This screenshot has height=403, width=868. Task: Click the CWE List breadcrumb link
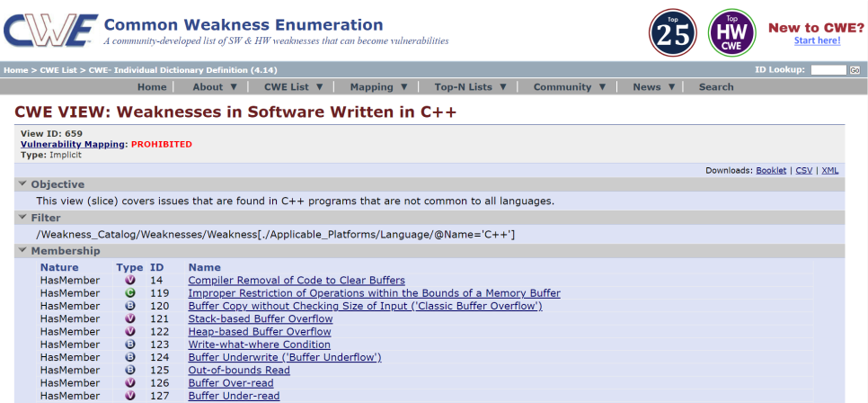tap(58, 70)
